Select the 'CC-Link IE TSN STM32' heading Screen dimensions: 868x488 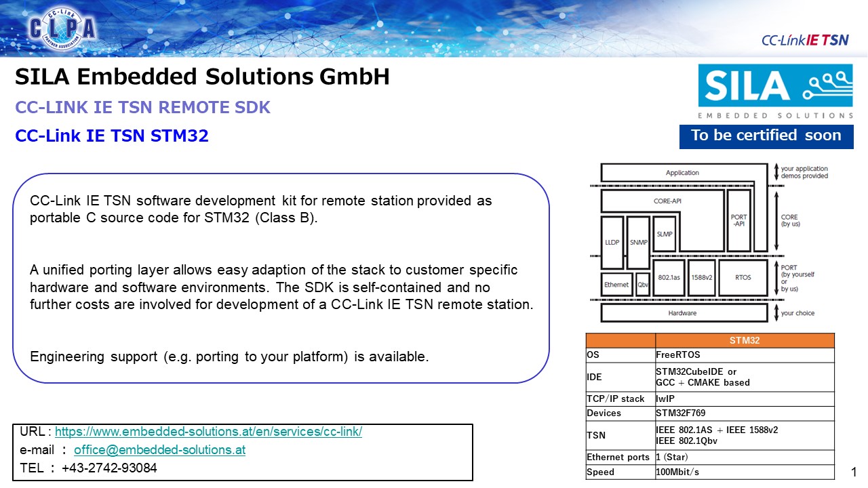pyautogui.click(x=112, y=136)
